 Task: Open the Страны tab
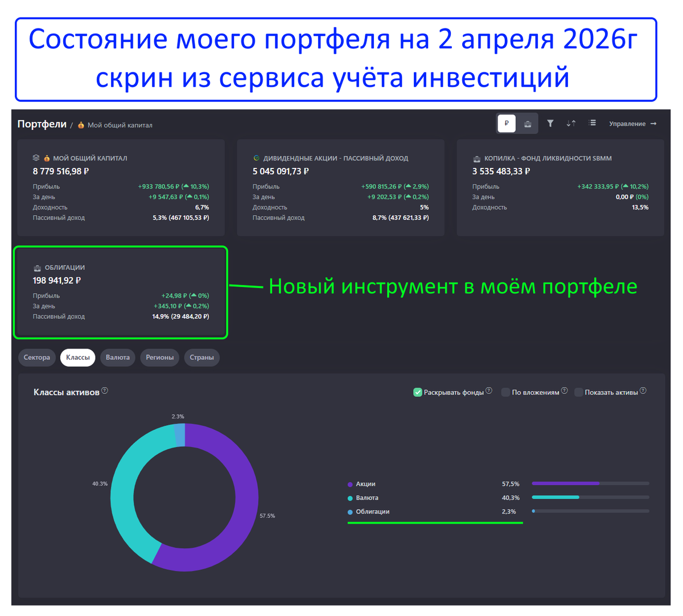coord(202,358)
